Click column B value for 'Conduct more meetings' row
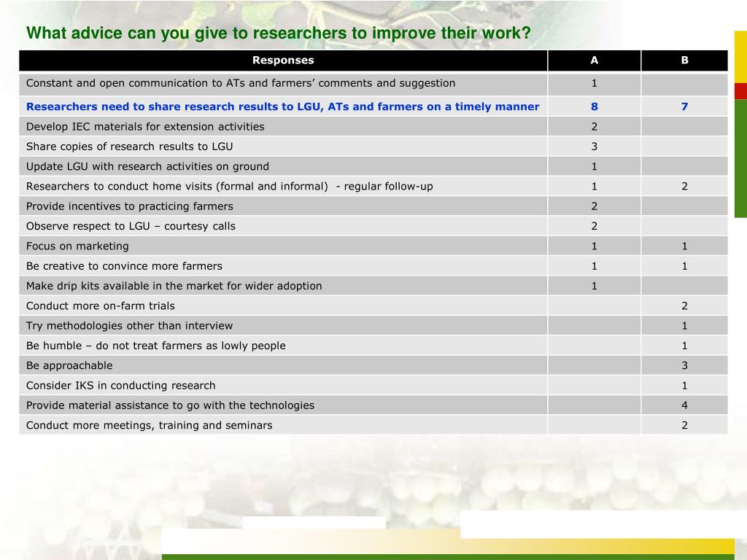This screenshot has width=747, height=560. click(684, 426)
